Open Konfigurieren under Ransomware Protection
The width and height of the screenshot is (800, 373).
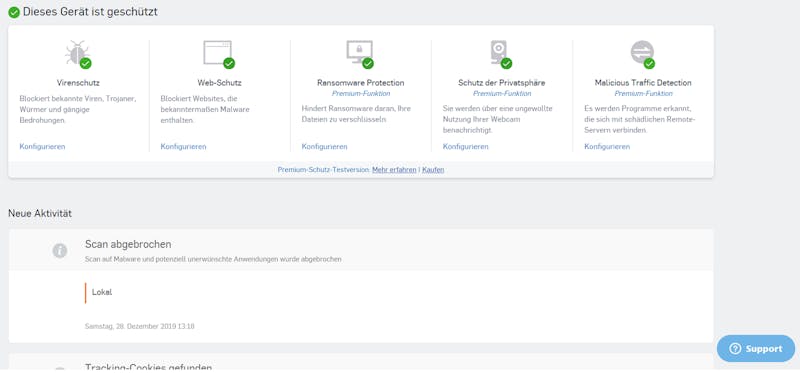click(x=324, y=146)
